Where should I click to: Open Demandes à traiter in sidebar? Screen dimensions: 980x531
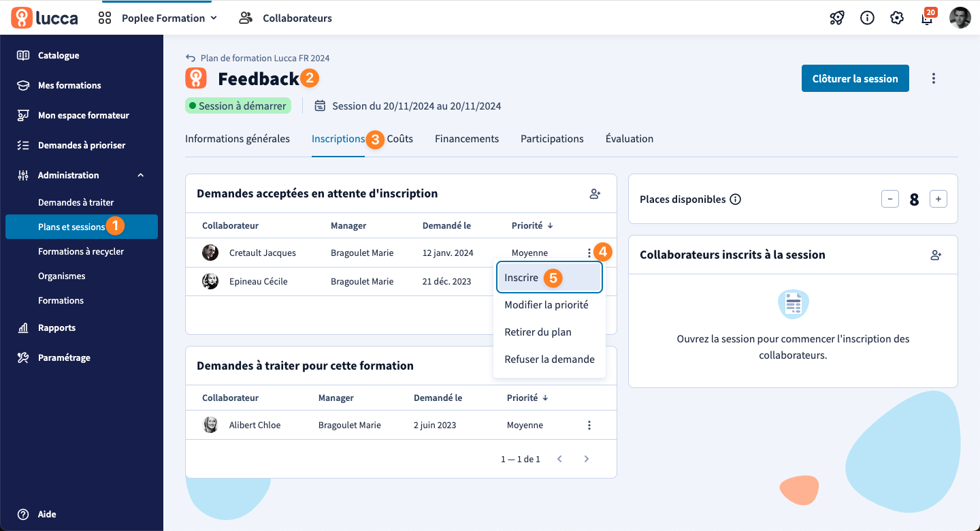point(76,202)
